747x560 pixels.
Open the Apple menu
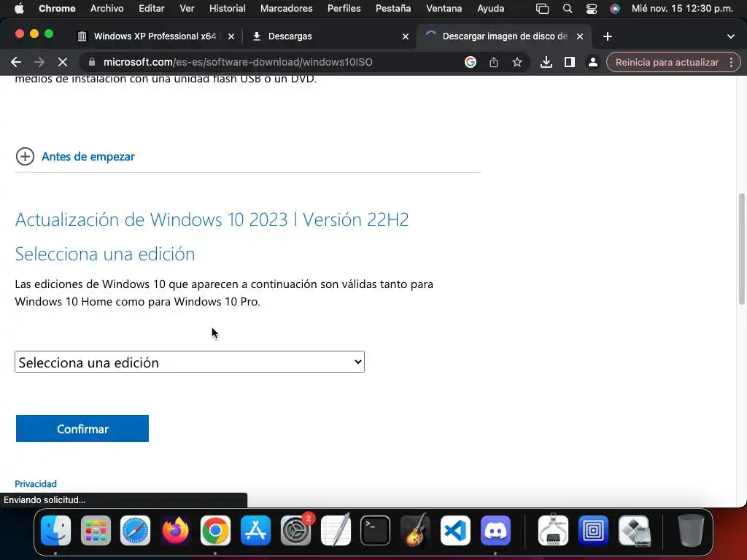19,9
